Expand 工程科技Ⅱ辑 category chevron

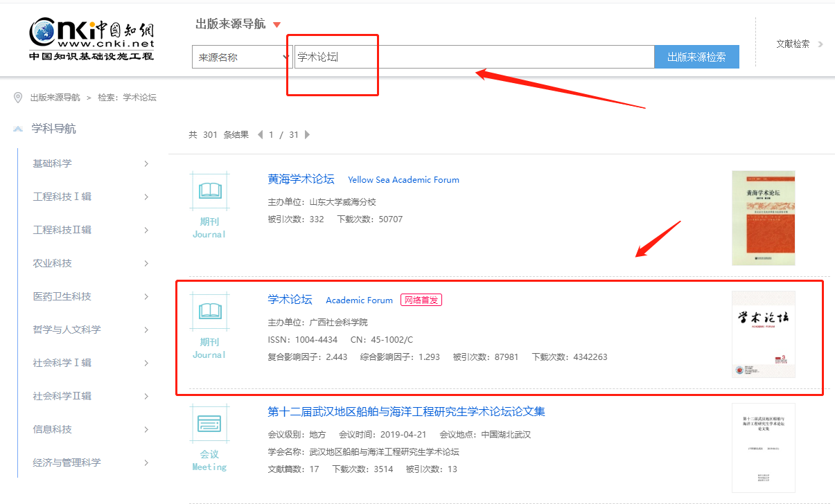pos(146,230)
